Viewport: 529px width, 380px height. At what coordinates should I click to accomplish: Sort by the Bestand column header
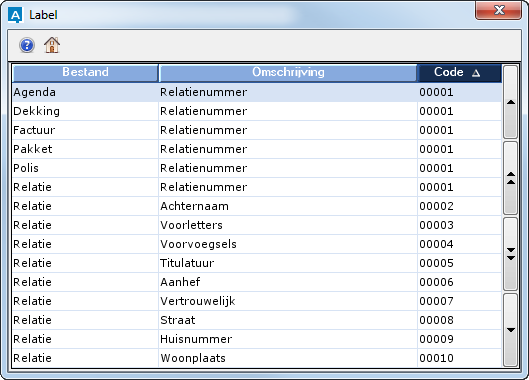tap(85, 73)
